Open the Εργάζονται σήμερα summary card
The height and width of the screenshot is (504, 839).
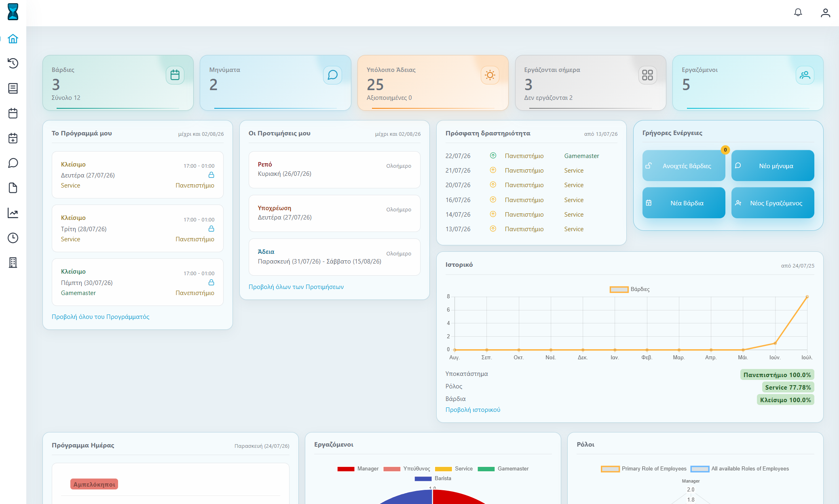(590, 83)
